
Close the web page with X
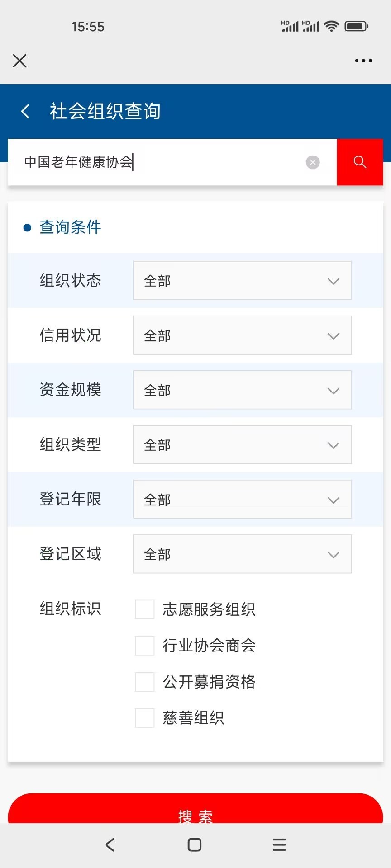click(x=19, y=61)
